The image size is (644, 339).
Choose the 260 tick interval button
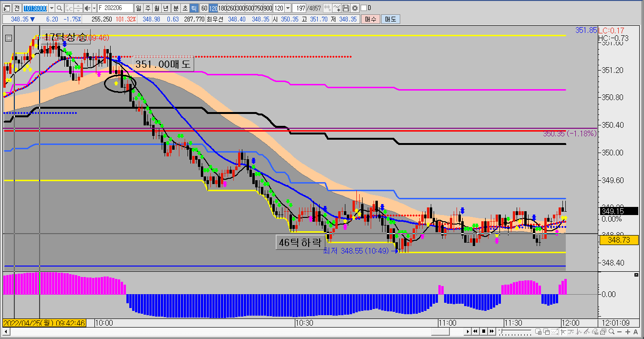click(x=231, y=8)
